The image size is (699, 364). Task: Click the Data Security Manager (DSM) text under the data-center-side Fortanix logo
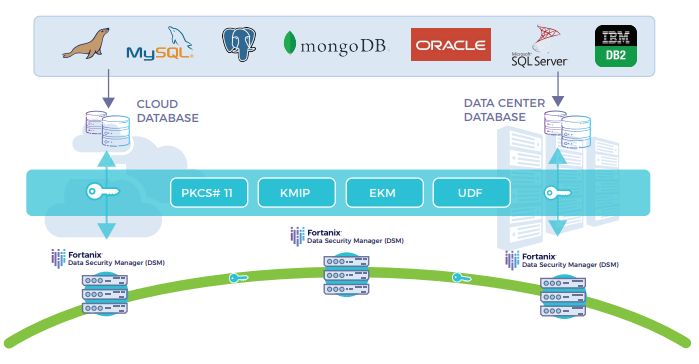(570, 265)
